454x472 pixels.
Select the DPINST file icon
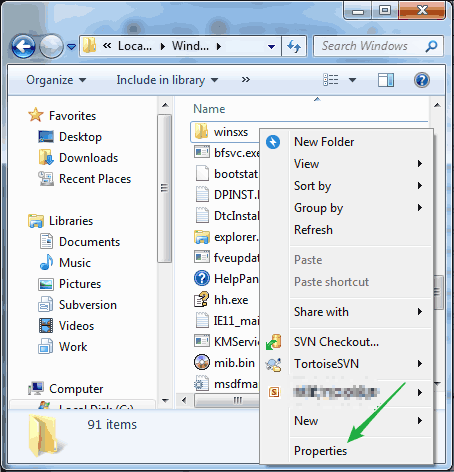tap(202, 194)
